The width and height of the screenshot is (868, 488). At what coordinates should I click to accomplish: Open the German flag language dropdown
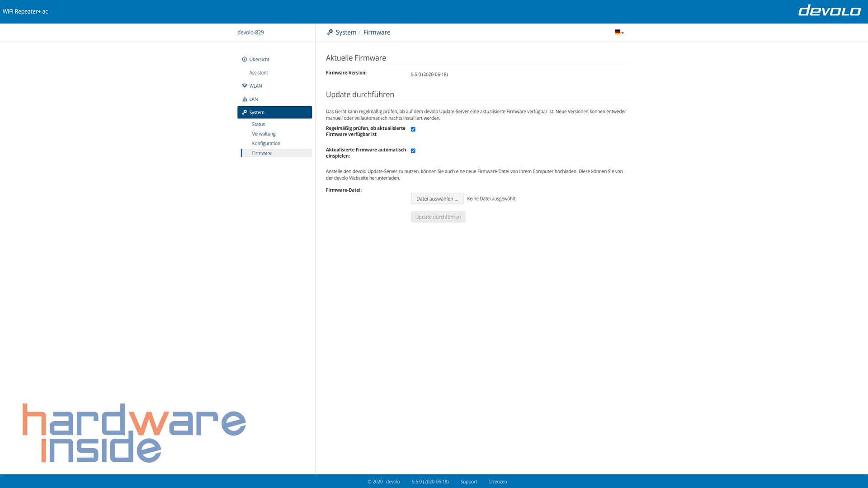coord(619,32)
